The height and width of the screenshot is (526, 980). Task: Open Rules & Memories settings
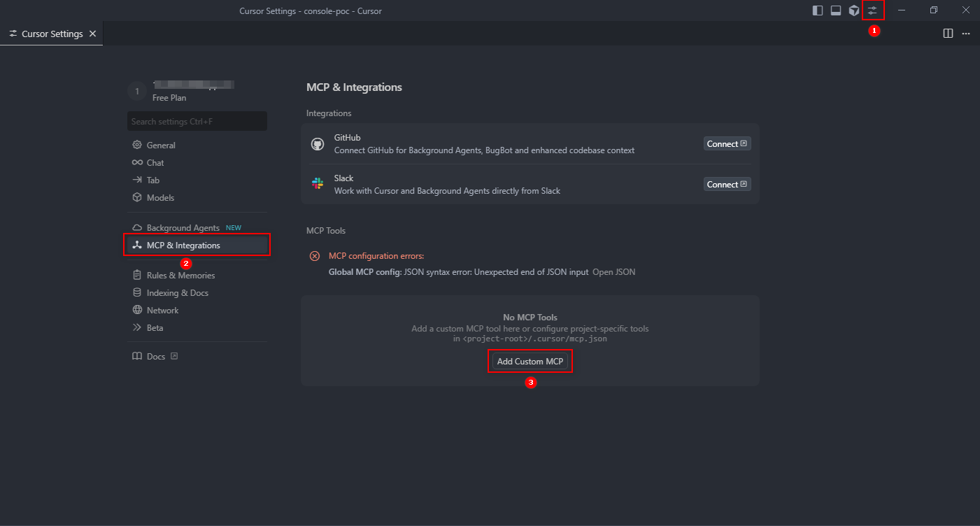[180, 276]
